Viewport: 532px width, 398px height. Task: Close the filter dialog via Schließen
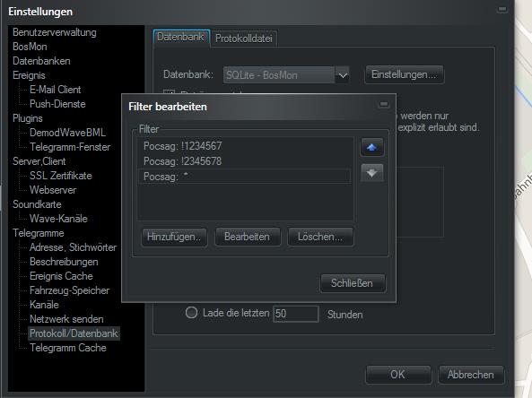click(x=353, y=283)
